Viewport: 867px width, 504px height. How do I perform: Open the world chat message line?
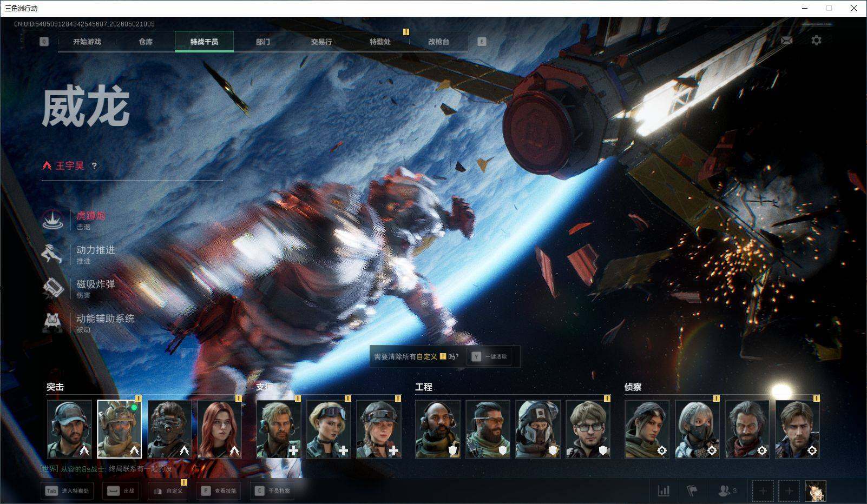pyautogui.click(x=106, y=469)
